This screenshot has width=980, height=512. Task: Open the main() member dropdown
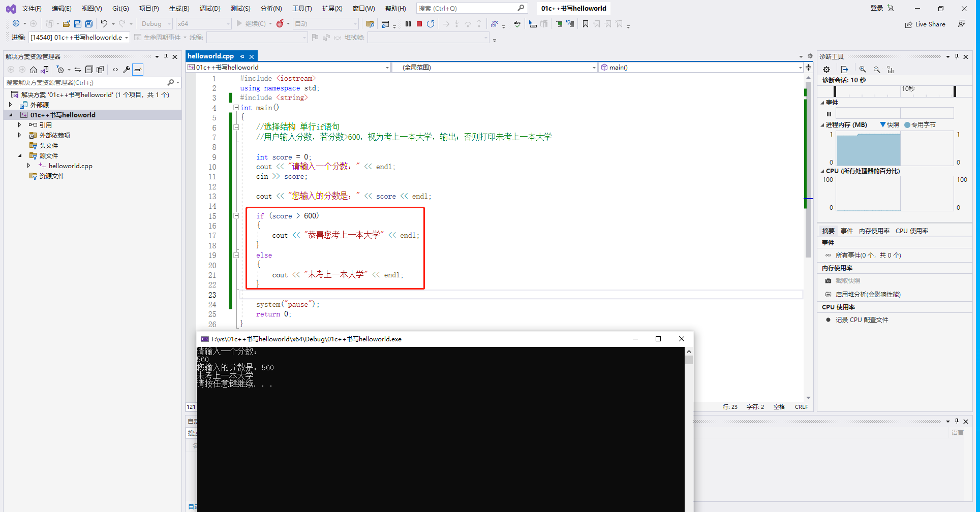click(x=701, y=67)
